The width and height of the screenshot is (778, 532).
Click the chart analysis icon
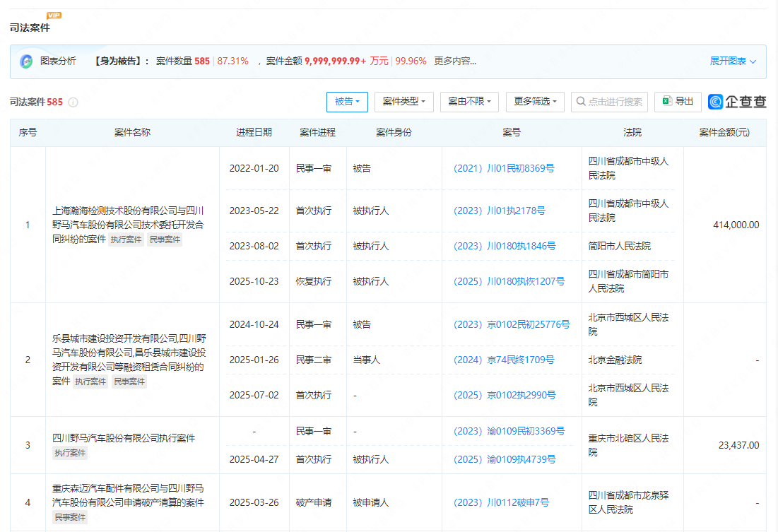pyautogui.click(x=26, y=61)
